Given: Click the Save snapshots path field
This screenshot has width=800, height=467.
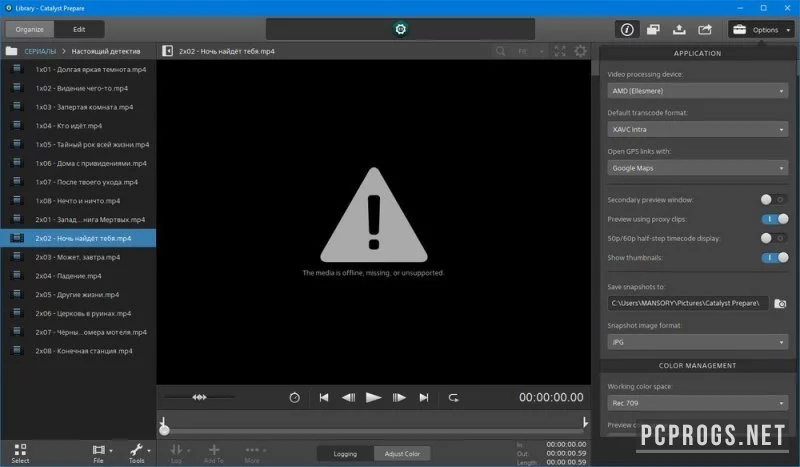Looking at the screenshot, I should pos(687,303).
